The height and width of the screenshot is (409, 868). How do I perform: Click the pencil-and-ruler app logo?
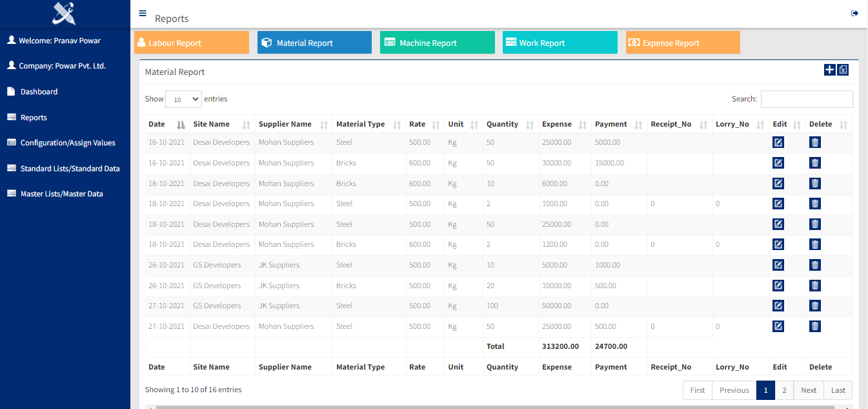(64, 13)
